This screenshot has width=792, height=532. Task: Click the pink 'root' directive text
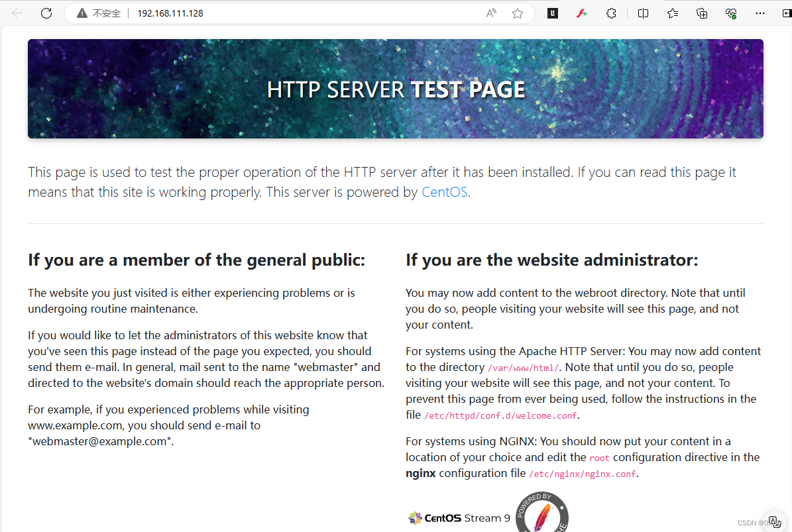click(600, 458)
